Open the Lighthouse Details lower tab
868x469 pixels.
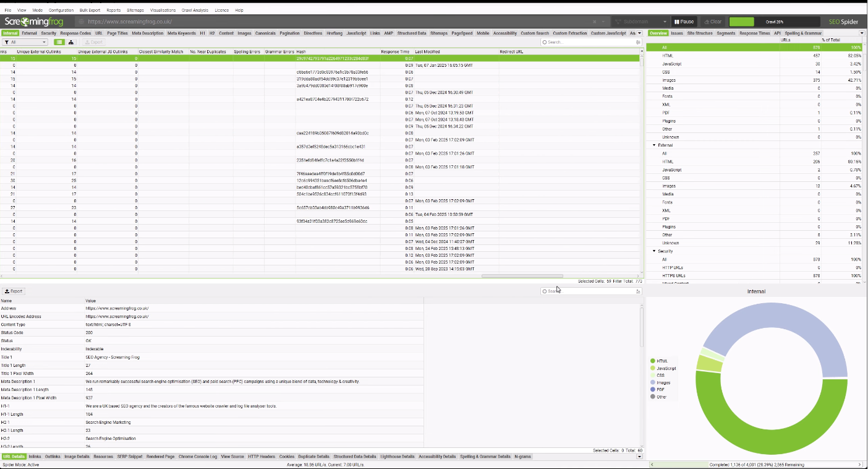[x=398, y=457]
